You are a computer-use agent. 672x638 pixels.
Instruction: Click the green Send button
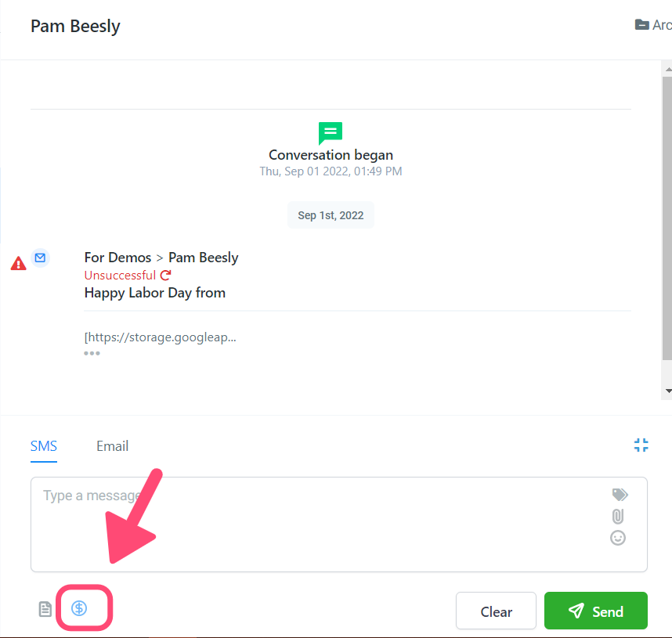pyautogui.click(x=596, y=611)
